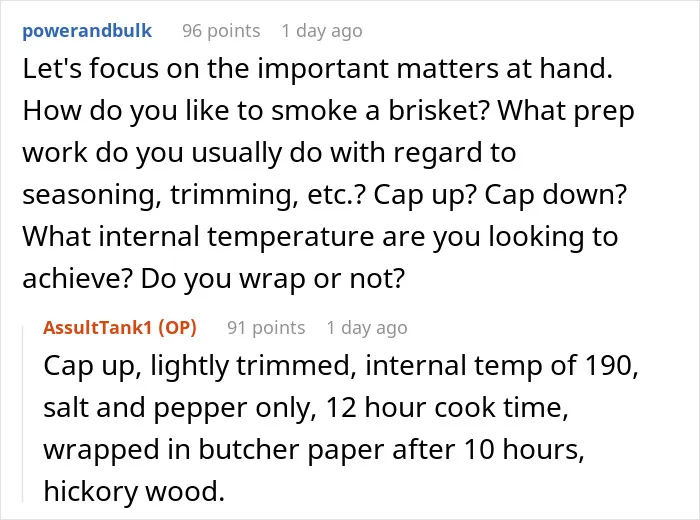Screen dimensions: 700x520
Task: Open the AssultTank1 reply's 1 day ago timestamp
Action: [367, 328]
